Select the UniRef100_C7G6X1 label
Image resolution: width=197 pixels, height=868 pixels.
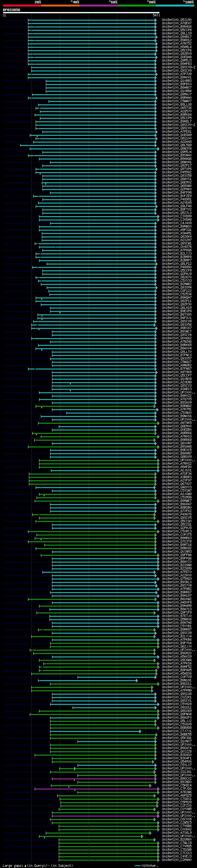[x=176, y=799]
